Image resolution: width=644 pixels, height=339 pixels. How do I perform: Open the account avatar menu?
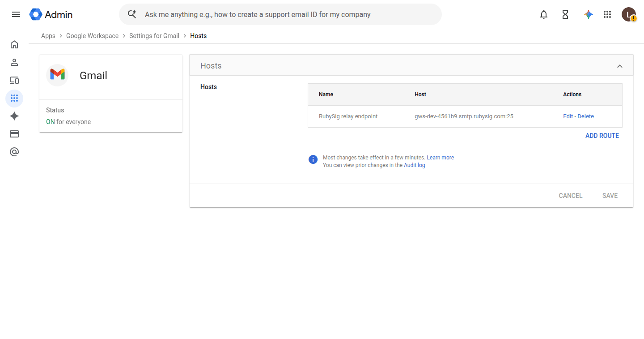629,14
